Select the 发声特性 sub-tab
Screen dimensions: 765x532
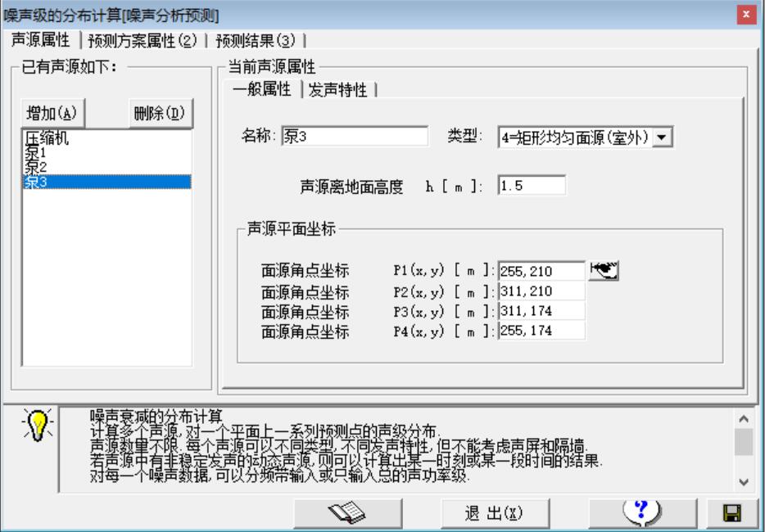pyautogui.click(x=337, y=90)
